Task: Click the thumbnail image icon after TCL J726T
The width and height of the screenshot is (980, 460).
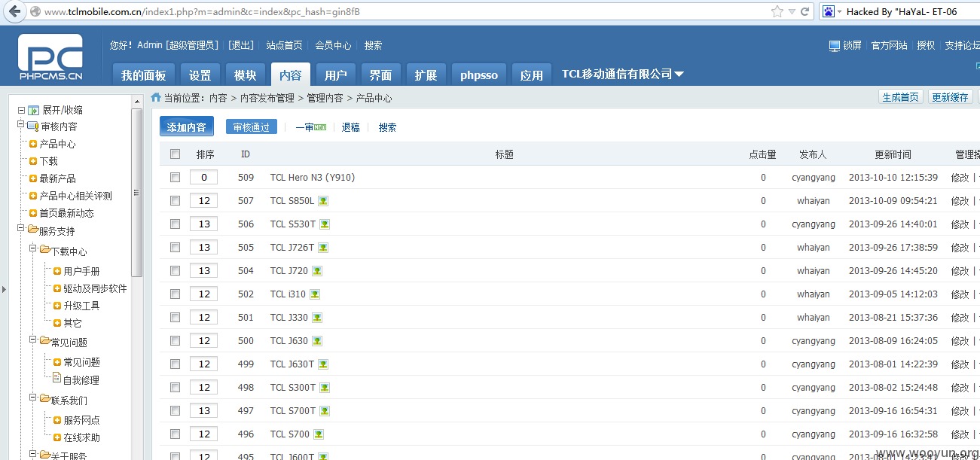Action: coord(323,248)
